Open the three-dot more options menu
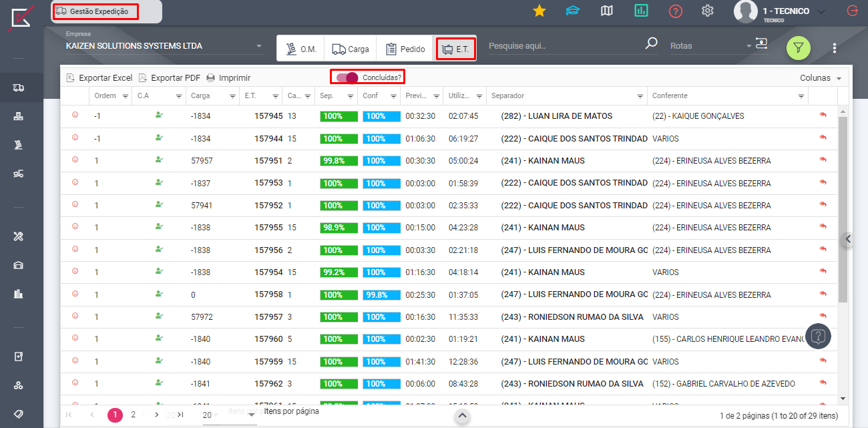 point(834,48)
